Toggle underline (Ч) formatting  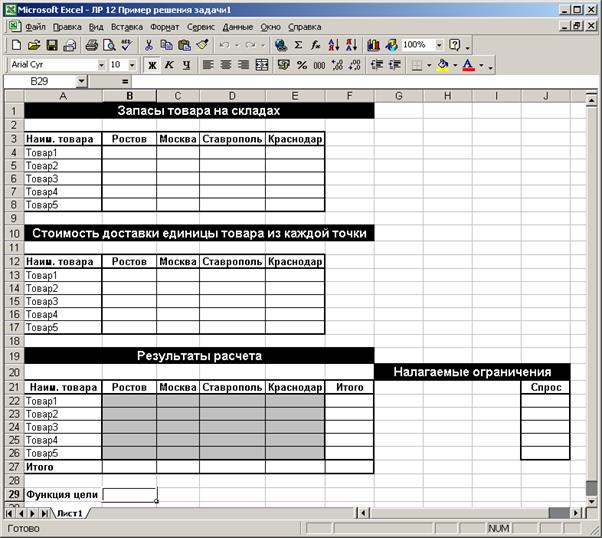[x=187, y=65]
